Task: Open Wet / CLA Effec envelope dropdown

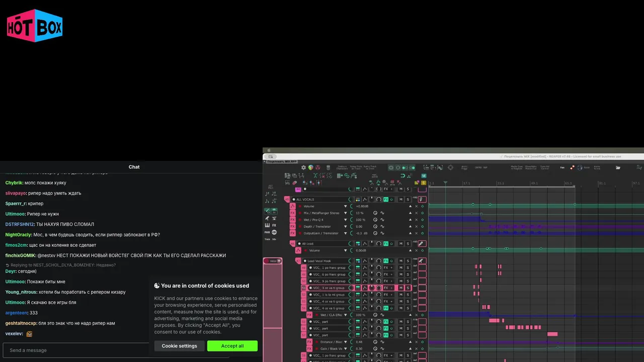Action: point(345,315)
